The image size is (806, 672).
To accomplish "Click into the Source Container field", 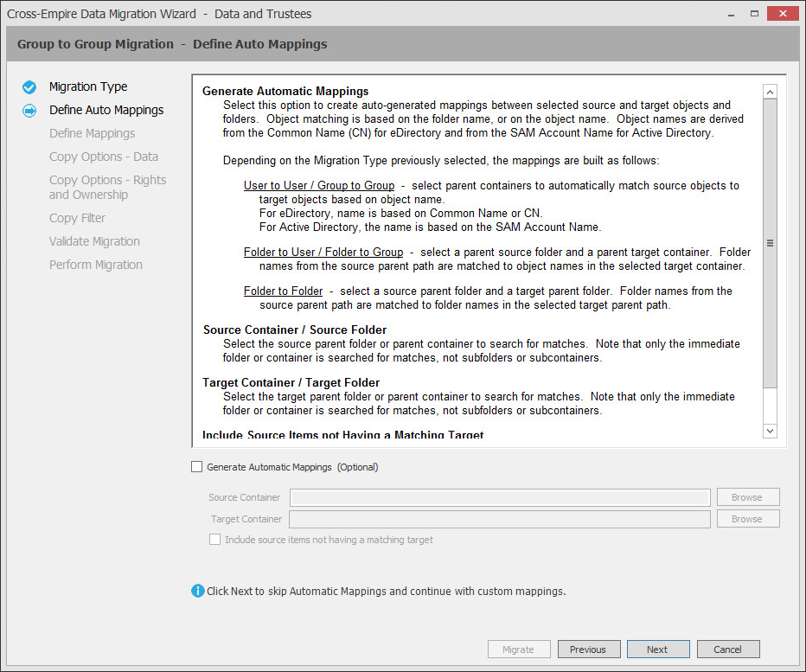I will (x=500, y=497).
